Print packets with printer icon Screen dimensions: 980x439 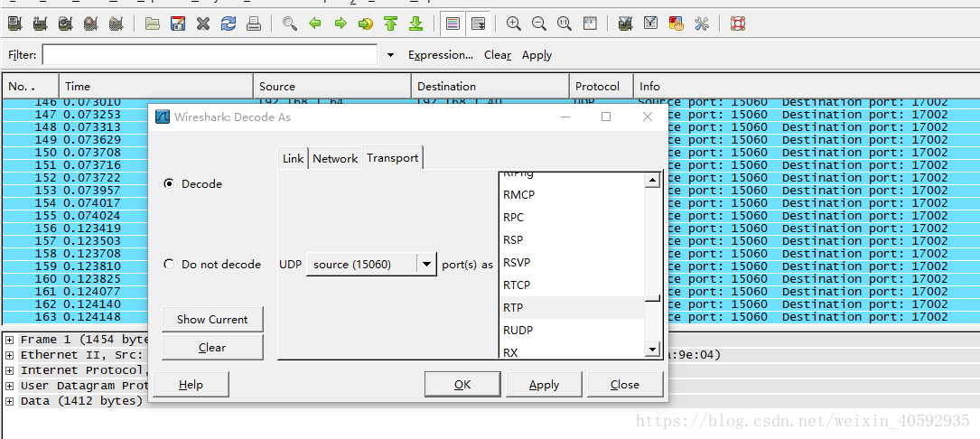253,23
